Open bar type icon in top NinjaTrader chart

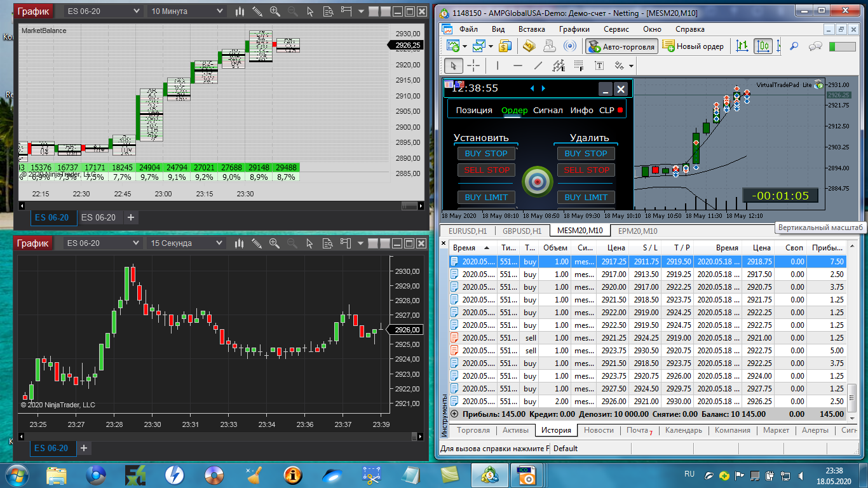240,11
